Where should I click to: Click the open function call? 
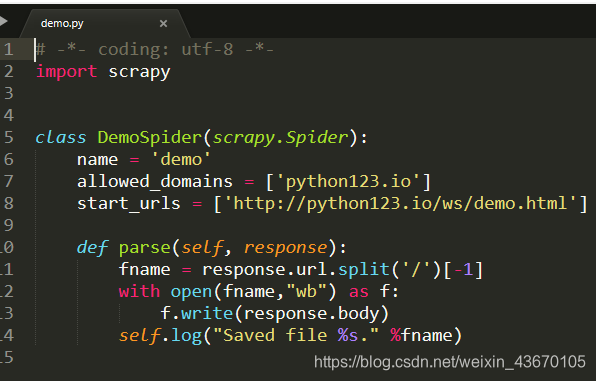191,292
